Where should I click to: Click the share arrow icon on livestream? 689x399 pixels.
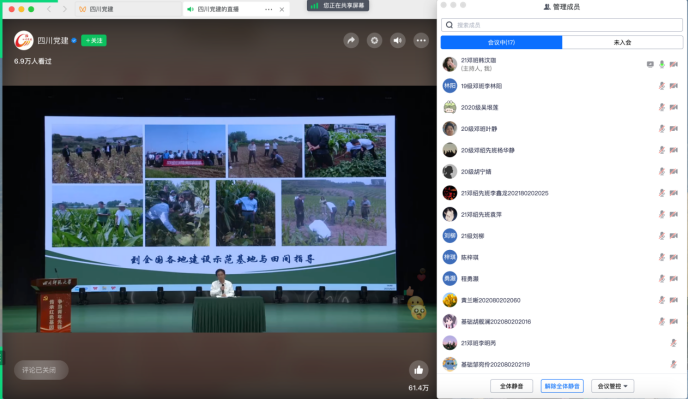(x=351, y=40)
